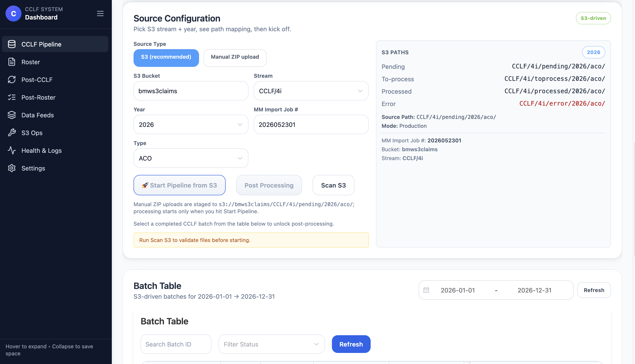
Task: Click the Post Processing button
Action: click(269, 185)
